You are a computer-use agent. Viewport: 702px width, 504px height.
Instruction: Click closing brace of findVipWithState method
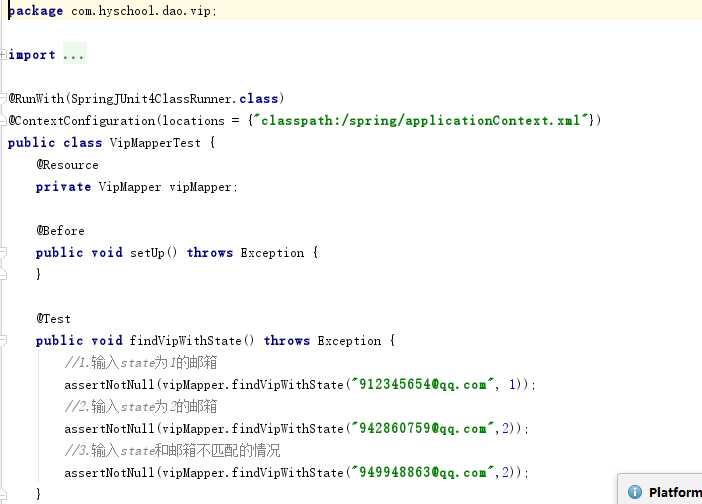tap(39, 493)
